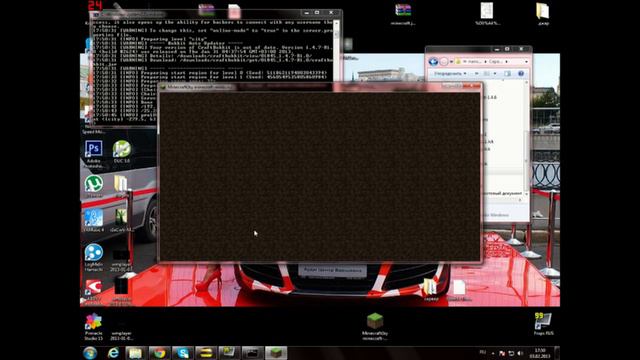Open Skype from the taskbar
This screenshot has height=360, width=640.
coord(182,353)
